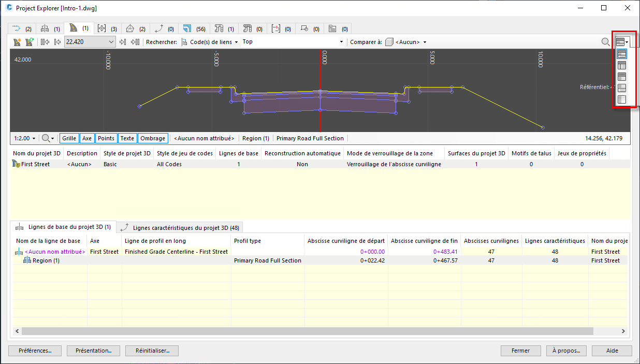This screenshot has height=364, width=640.
Task: Click the horizontal scrollbar in baselines table
Action: [308, 331]
